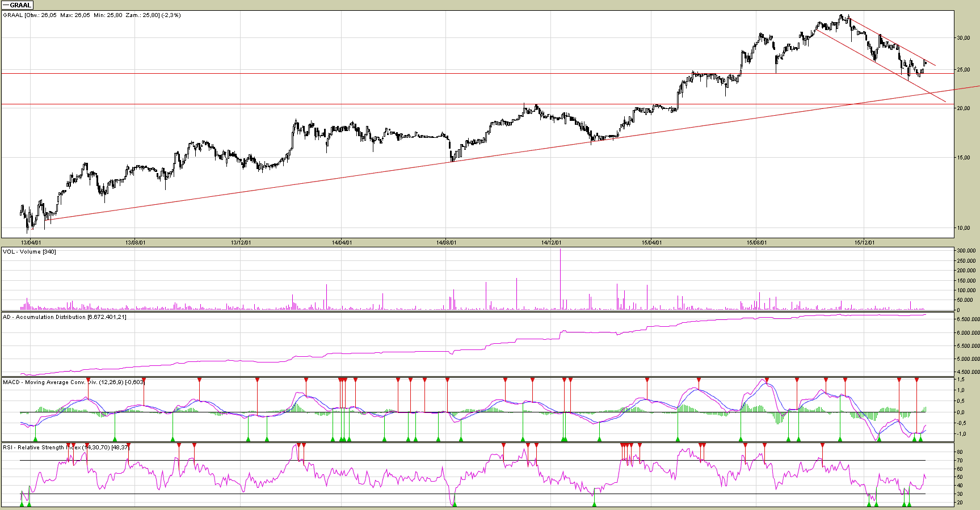This screenshot has height=510, width=980.
Task: Click the 15/08/01 date axis label
Action: [756, 243]
